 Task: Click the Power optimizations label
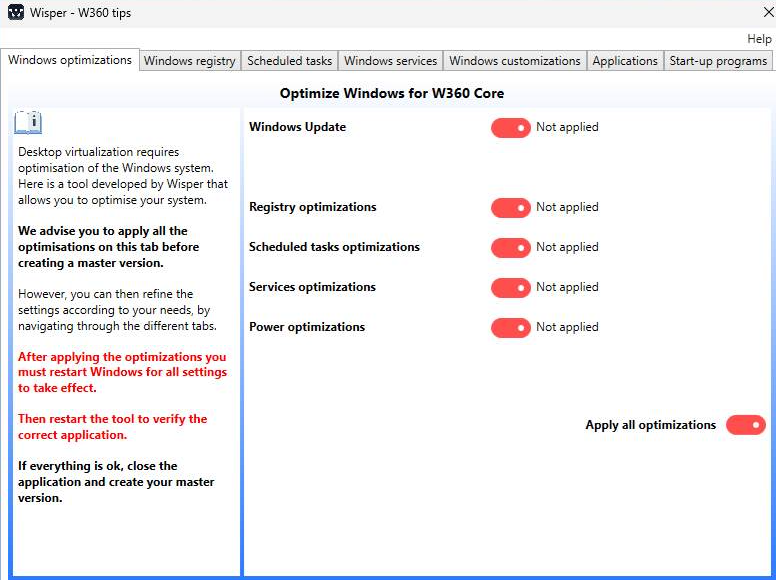[307, 327]
